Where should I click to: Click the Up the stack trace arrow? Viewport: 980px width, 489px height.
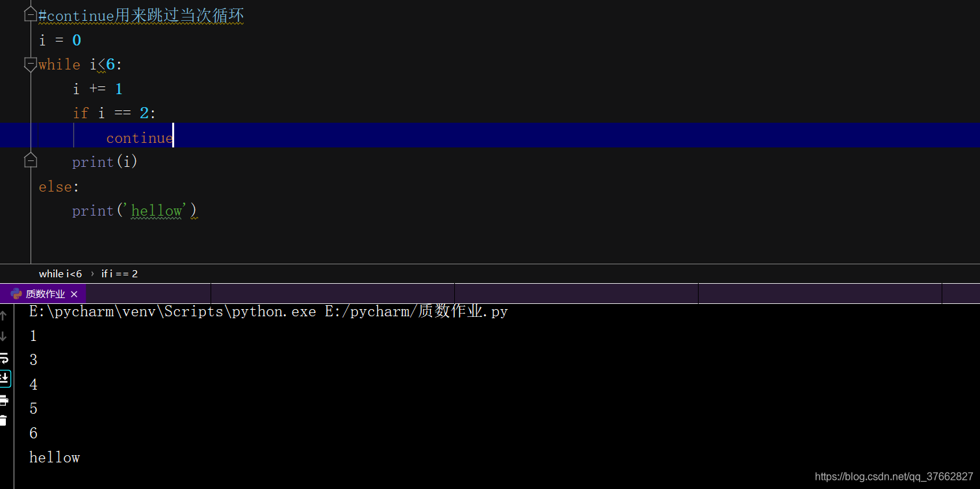point(3,316)
